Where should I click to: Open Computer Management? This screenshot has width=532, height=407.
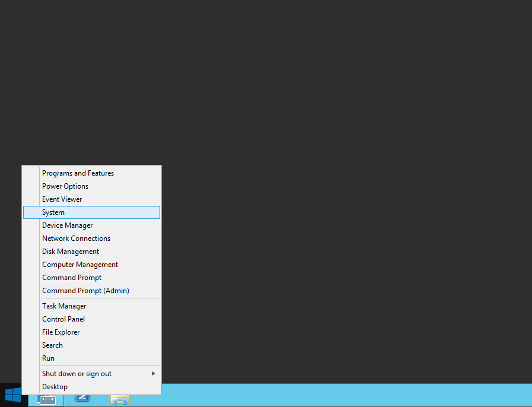[x=79, y=264]
